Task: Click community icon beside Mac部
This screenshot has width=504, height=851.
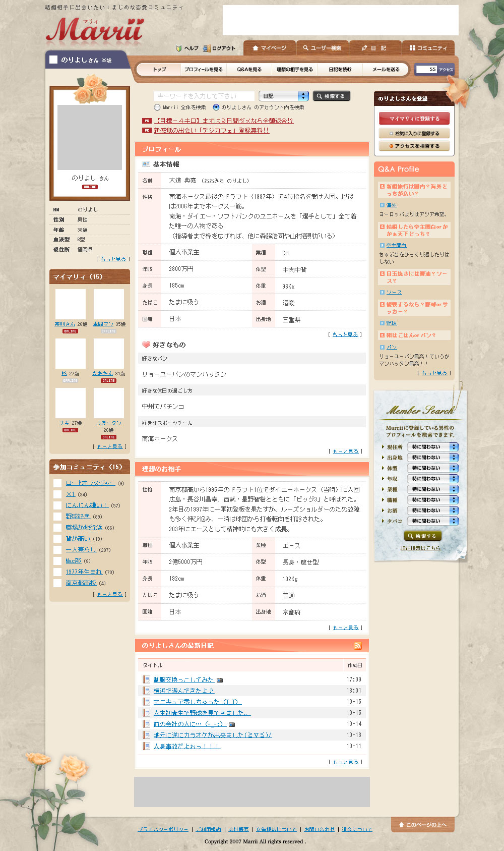Action: [57, 561]
